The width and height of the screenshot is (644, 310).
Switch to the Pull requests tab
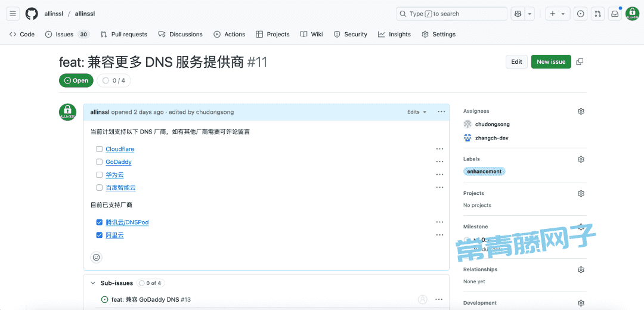[123, 35]
